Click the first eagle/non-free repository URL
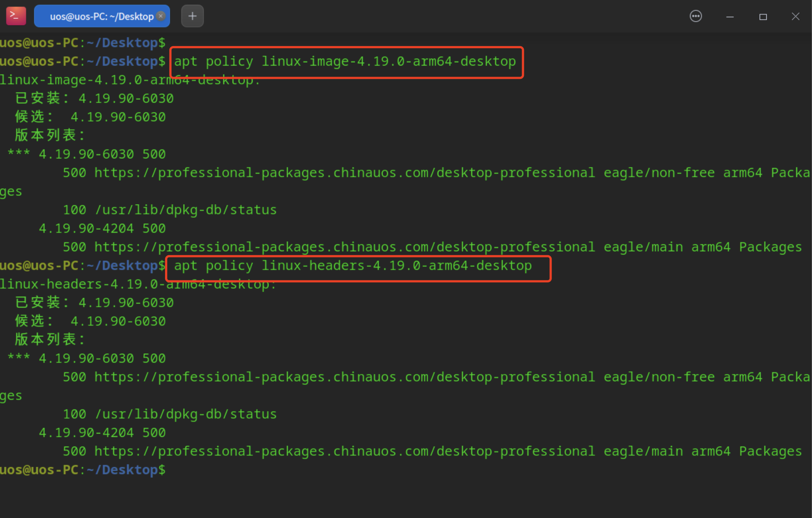 pos(344,173)
